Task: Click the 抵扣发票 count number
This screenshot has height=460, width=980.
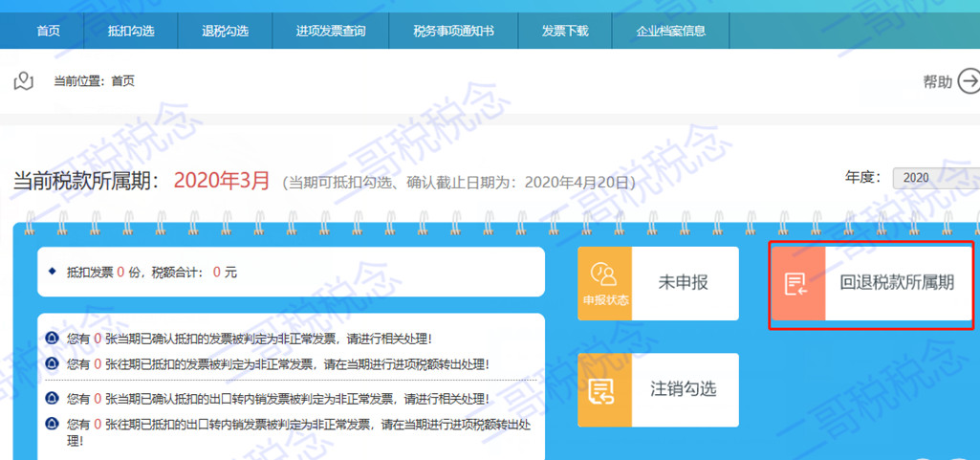Action: tap(121, 273)
